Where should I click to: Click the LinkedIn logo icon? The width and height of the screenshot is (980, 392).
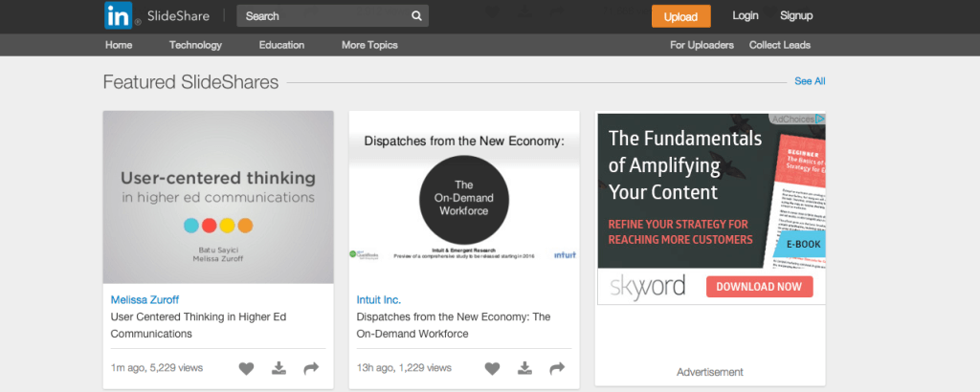point(118,15)
